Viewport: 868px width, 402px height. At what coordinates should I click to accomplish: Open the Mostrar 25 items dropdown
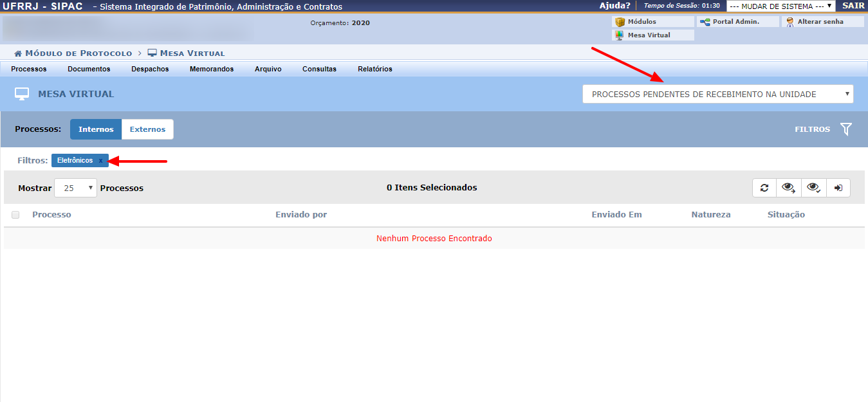click(x=75, y=188)
